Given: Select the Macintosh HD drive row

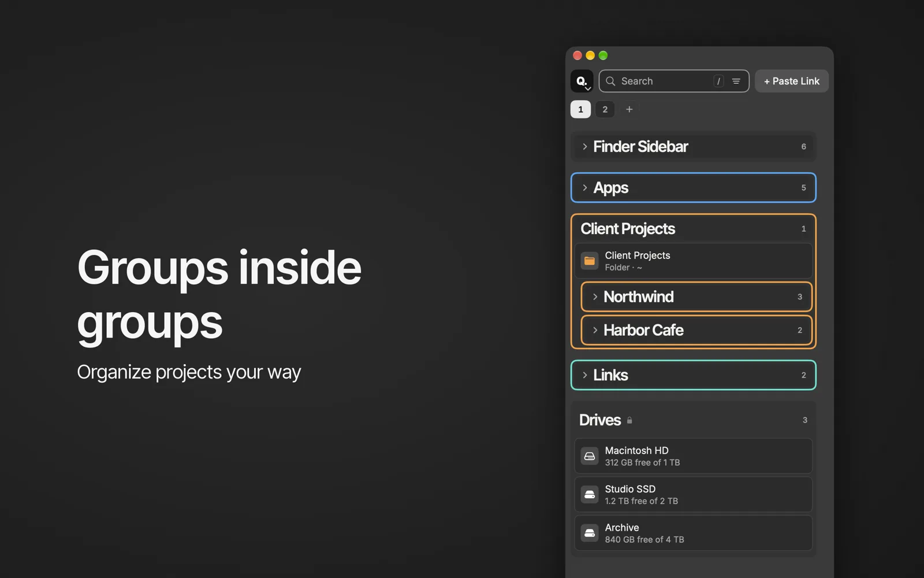Looking at the screenshot, I should [694, 456].
